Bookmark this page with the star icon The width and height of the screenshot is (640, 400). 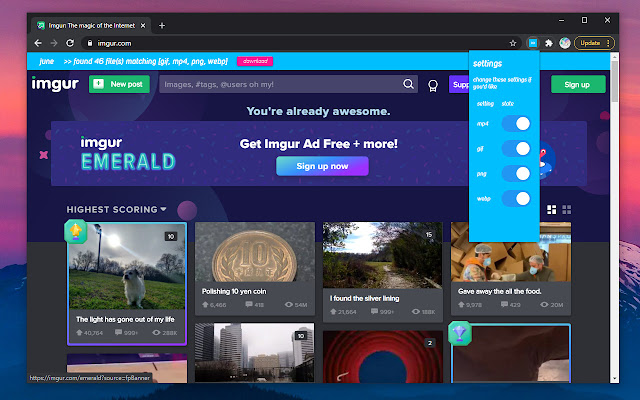(513, 43)
